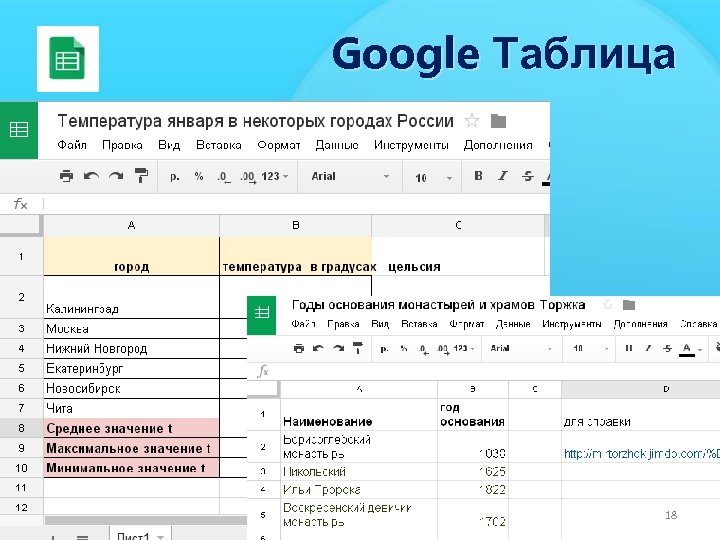Select cell 'Максимальное значение t'
Image resolution: width=720 pixels, height=540 pixels.
coord(132,448)
